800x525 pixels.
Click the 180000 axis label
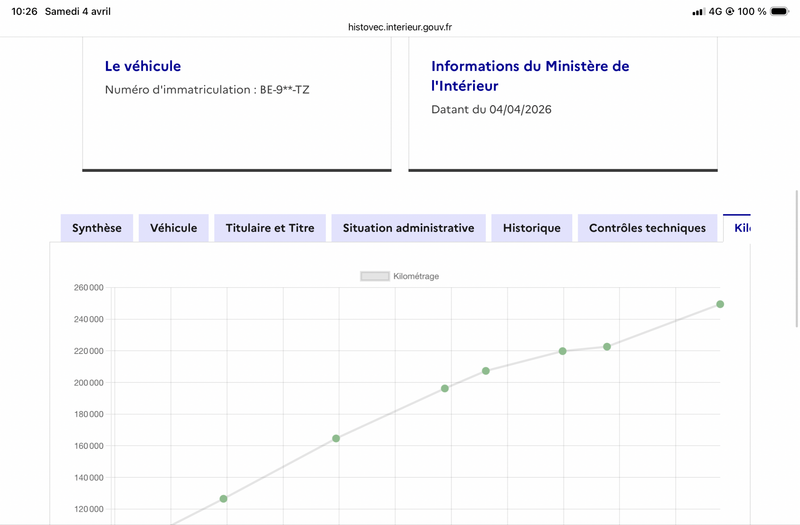[x=89, y=414]
